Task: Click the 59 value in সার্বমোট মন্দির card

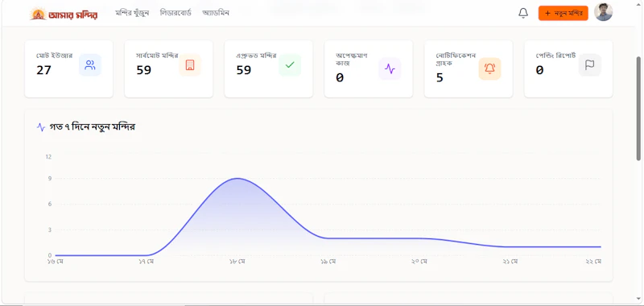Action: click(144, 70)
